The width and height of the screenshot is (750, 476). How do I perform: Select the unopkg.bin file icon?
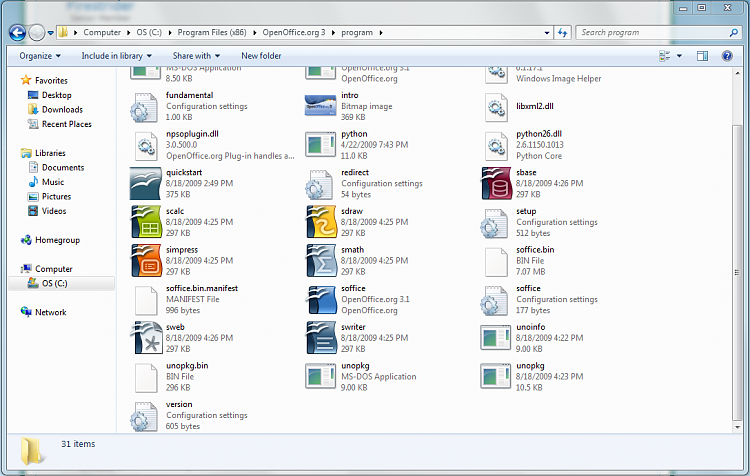click(145, 378)
